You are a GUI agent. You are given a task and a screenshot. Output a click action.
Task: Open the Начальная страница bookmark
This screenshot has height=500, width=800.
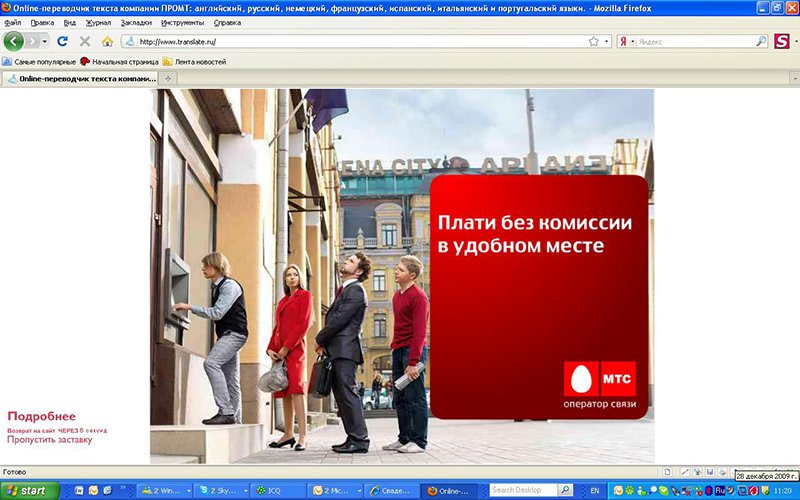pos(119,62)
